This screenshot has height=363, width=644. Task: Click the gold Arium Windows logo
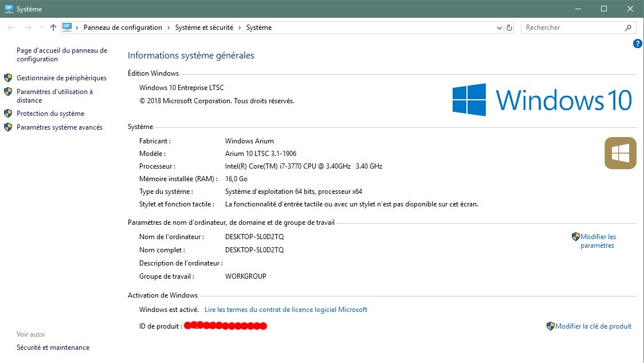(620, 153)
